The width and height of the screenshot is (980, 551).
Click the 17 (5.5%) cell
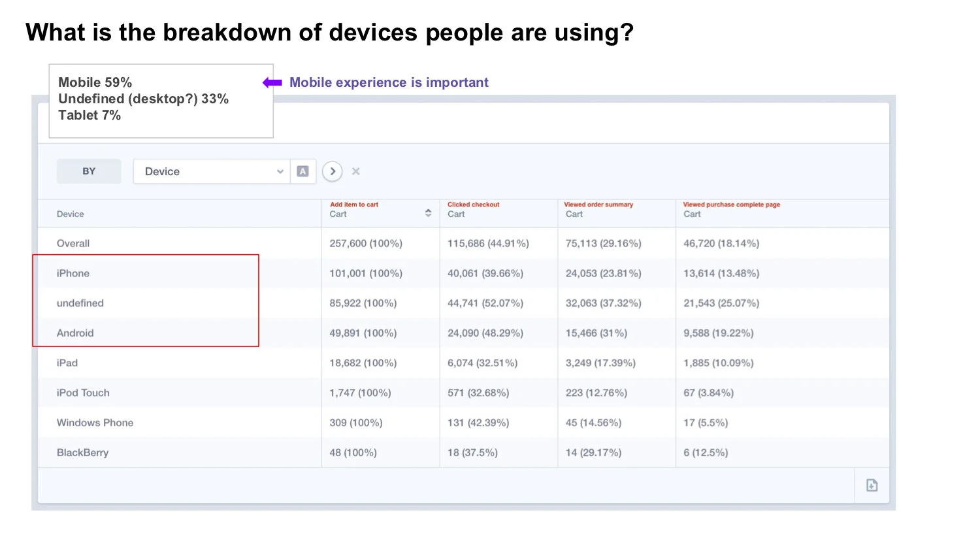pyautogui.click(x=706, y=423)
